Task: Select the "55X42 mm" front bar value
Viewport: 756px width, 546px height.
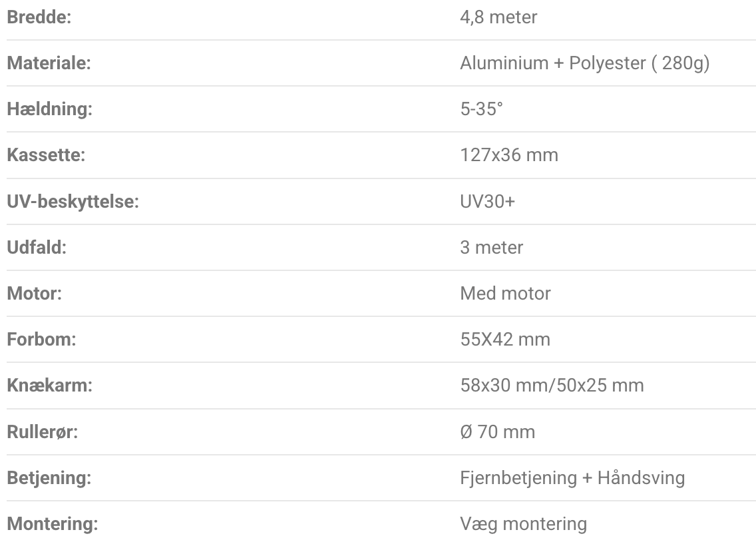Action: point(505,340)
